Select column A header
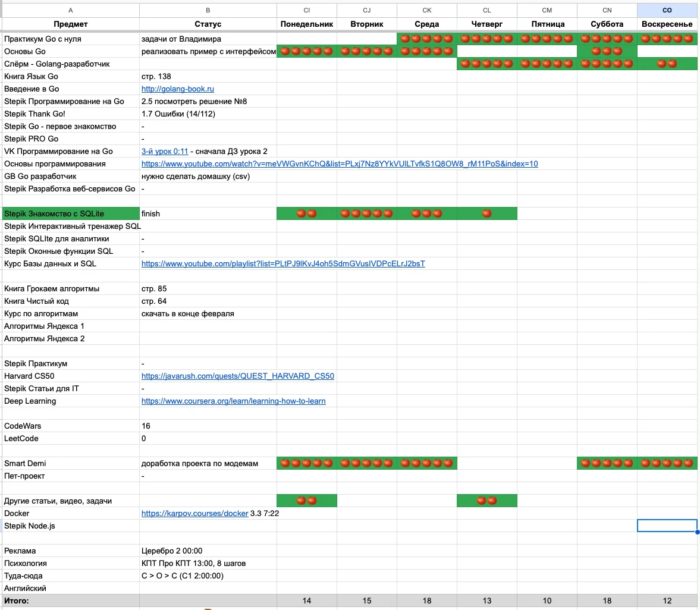The image size is (700, 610). (x=71, y=10)
